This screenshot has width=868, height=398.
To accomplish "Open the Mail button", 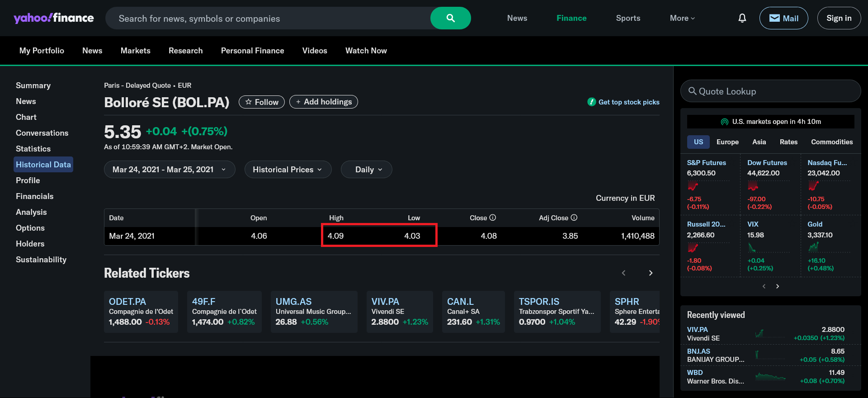I will tap(783, 18).
